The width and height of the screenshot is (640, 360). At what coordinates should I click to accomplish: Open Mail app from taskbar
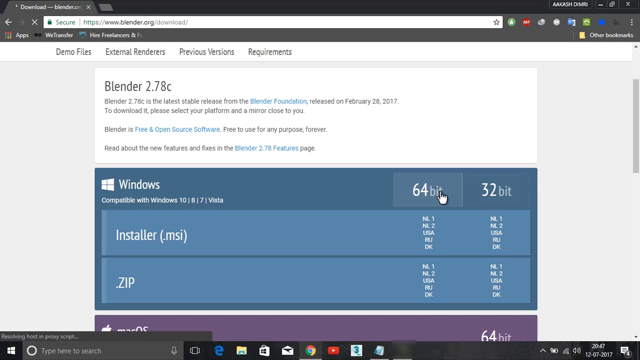click(287, 351)
